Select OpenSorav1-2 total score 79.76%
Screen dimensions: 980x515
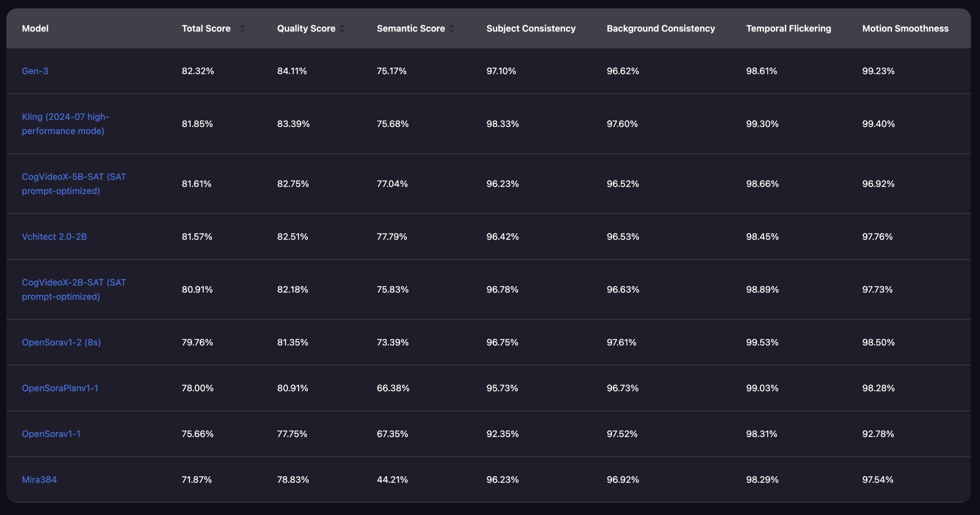coord(197,342)
